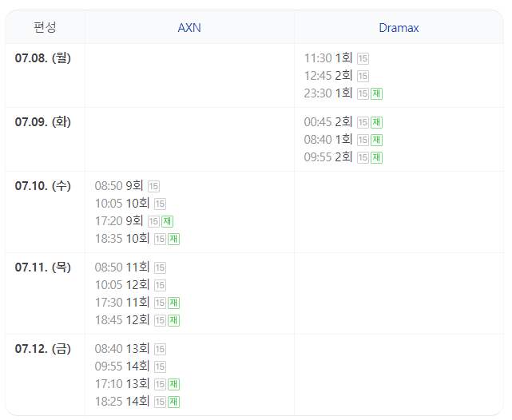Click the 15 rating icon beside 11:30 1회

click(363, 59)
